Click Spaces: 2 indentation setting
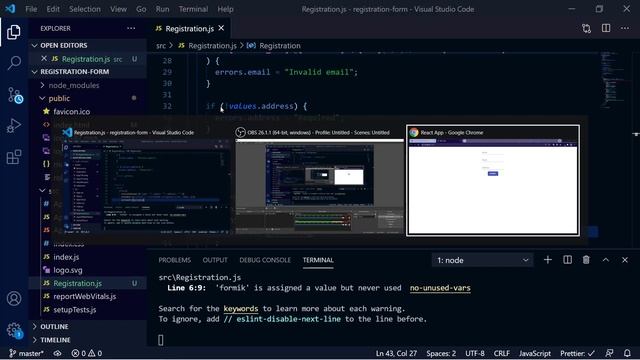Screen dimensions: 640x360 pos(441,353)
